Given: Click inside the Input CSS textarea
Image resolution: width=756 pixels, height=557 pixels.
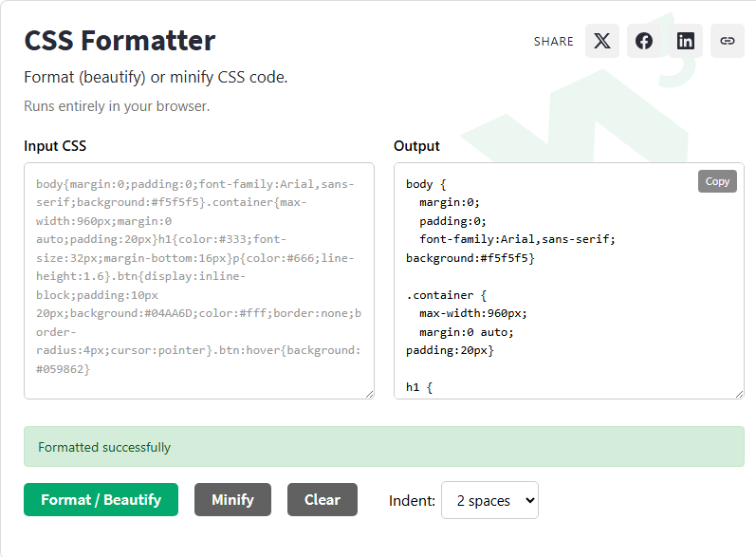Looking at the screenshot, I should point(199,281).
